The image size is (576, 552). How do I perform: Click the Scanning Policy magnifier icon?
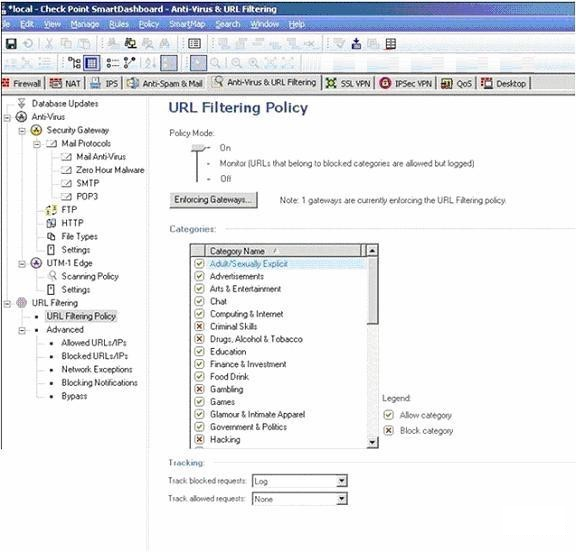pos(53,276)
